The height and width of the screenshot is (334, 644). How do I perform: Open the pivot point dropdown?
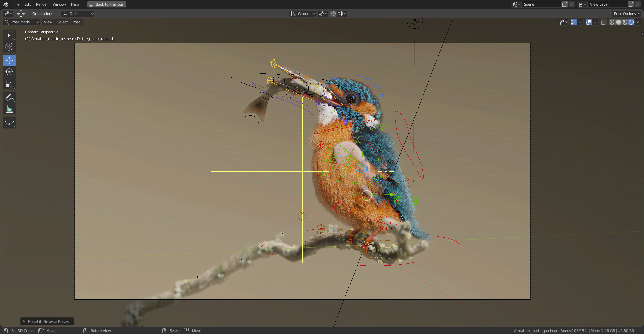click(323, 14)
